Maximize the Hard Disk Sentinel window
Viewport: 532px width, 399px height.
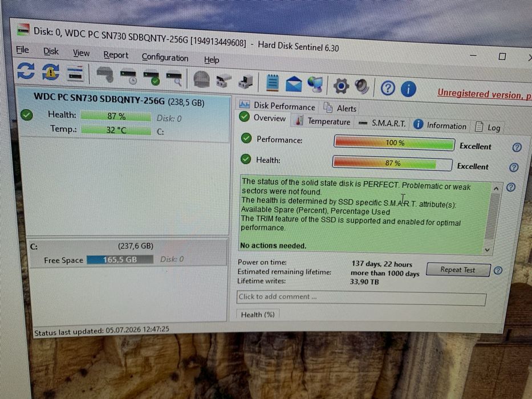[x=502, y=56]
